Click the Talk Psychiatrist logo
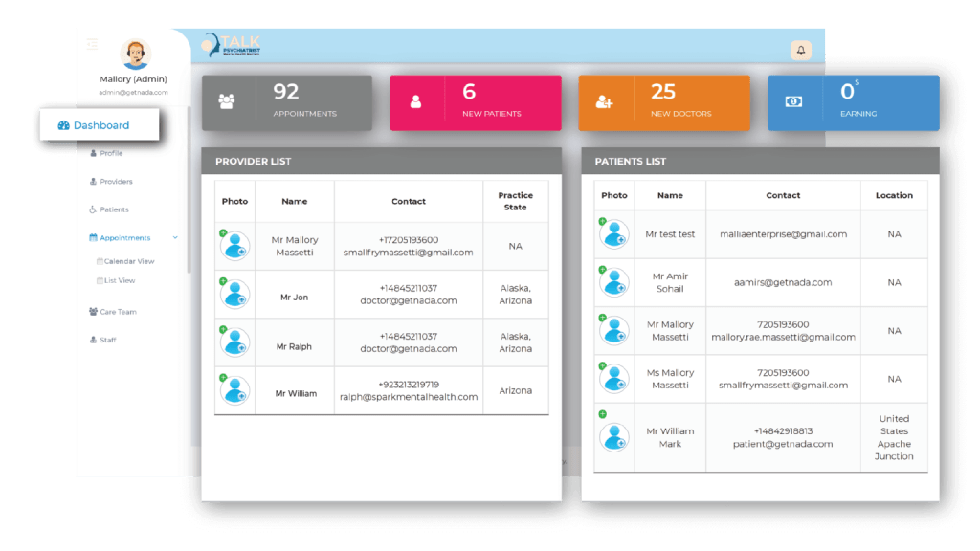 [x=232, y=46]
